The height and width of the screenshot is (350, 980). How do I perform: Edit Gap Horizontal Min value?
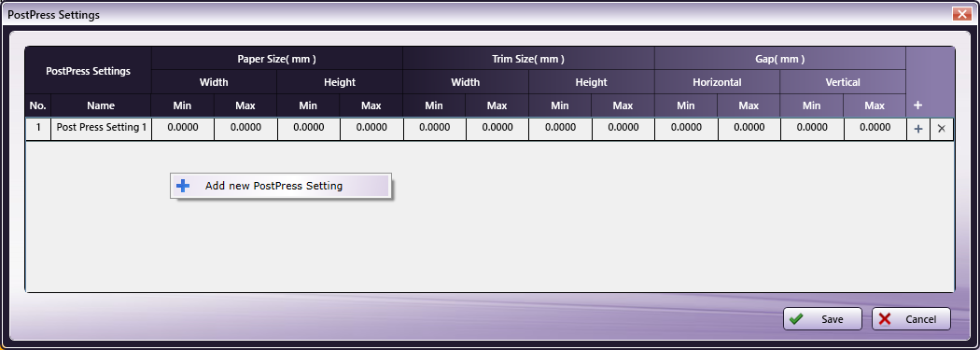pyautogui.click(x=686, y=129)
